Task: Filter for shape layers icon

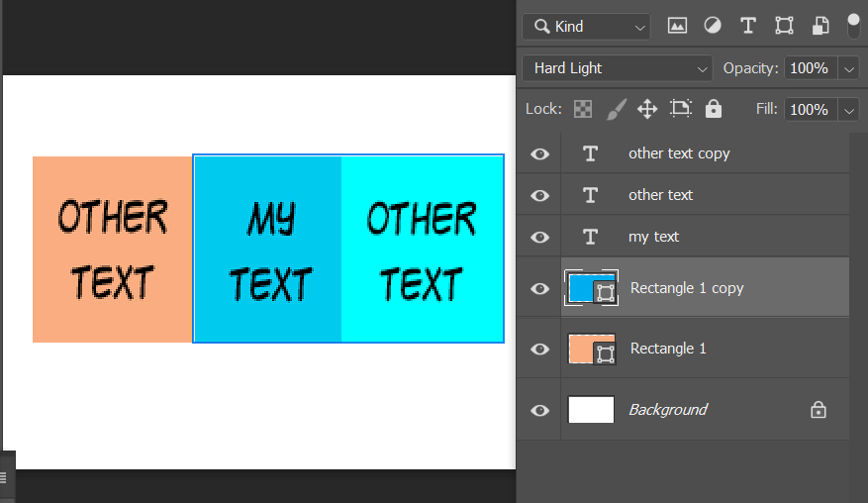Action: coord(784,26)
